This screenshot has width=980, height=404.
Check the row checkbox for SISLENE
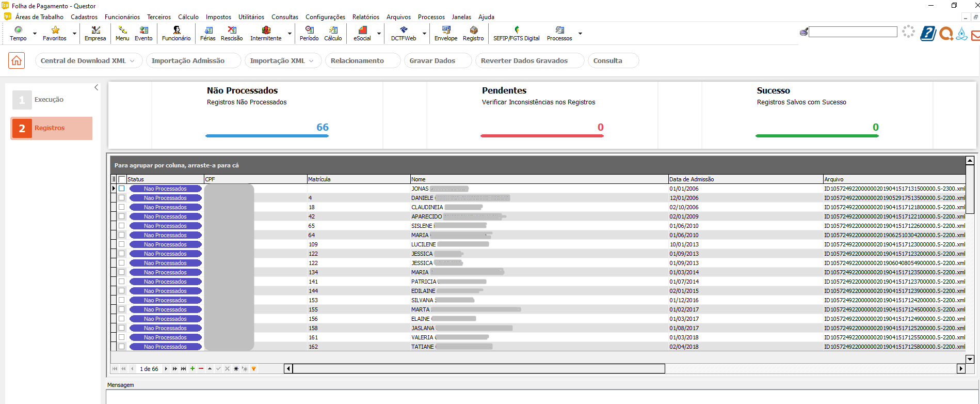122,226
